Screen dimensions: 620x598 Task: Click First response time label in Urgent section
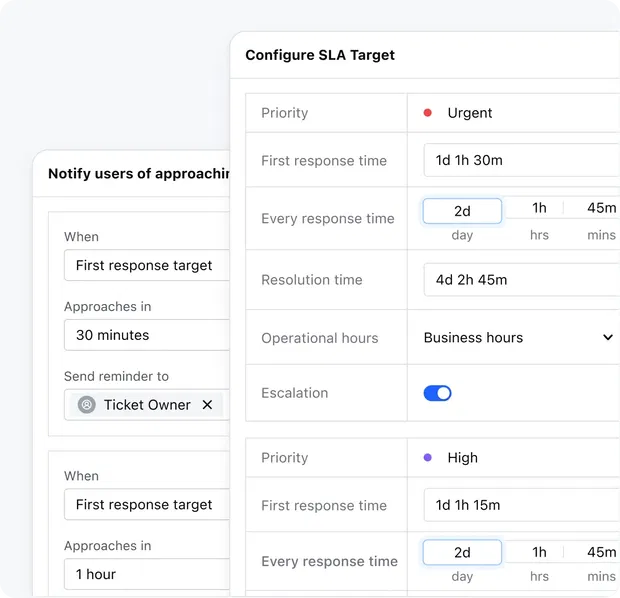[324, 161]
